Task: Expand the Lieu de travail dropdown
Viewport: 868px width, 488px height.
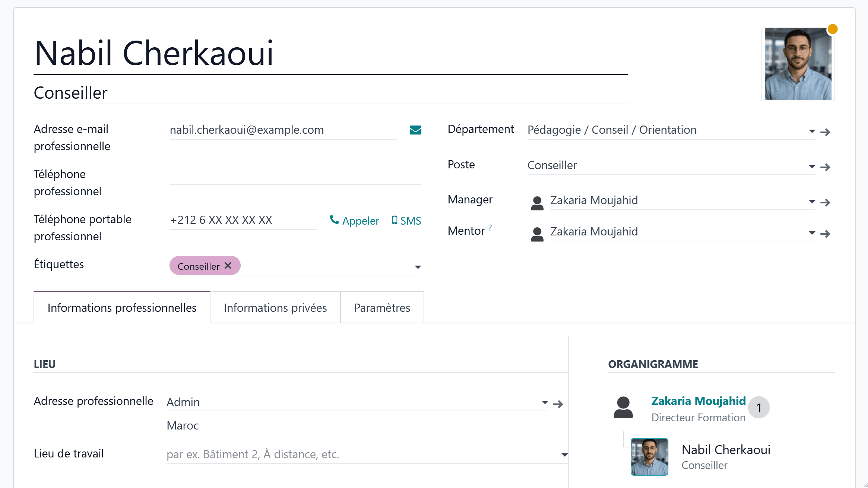Action: tap(564, 454)
